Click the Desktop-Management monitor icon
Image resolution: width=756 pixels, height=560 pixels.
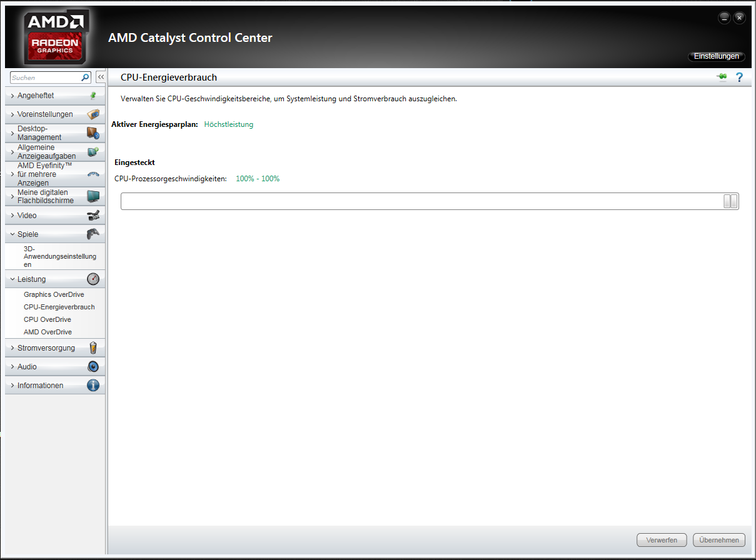(x=93, y=133)
